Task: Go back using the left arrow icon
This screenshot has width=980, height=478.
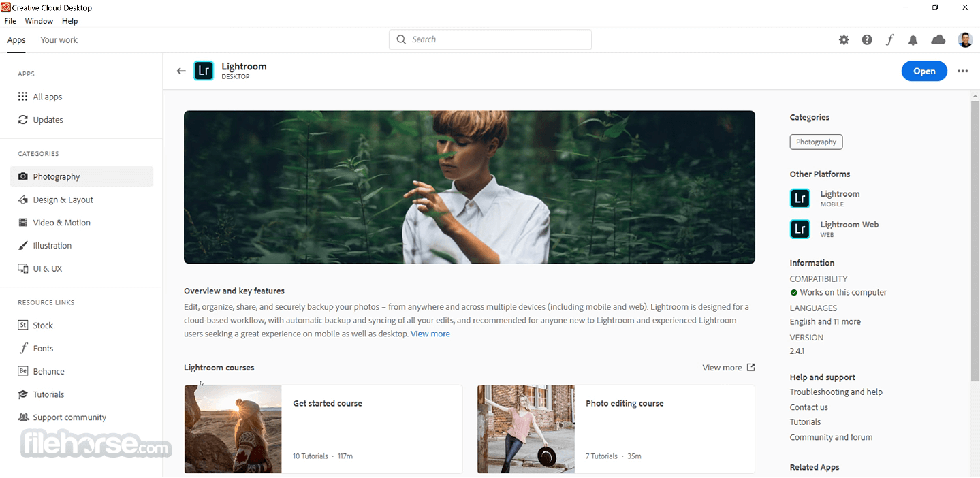Action: coord(181,71)
